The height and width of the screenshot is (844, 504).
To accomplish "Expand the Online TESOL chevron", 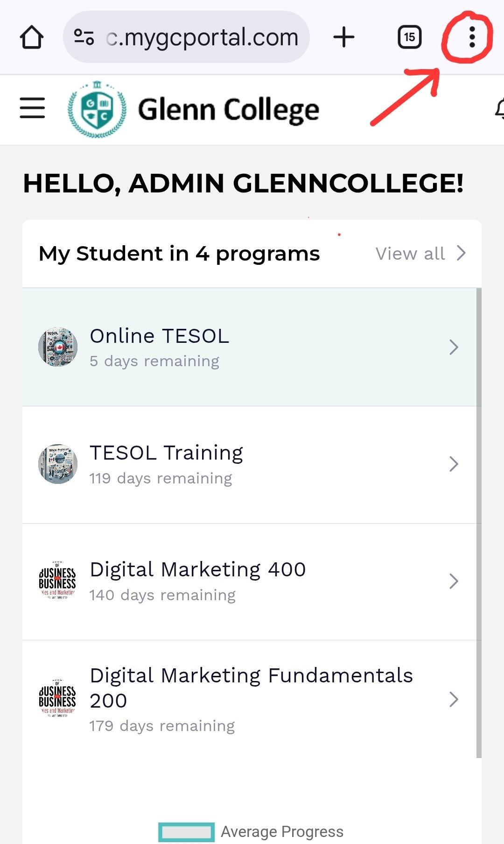I will [x=454, y=347].
